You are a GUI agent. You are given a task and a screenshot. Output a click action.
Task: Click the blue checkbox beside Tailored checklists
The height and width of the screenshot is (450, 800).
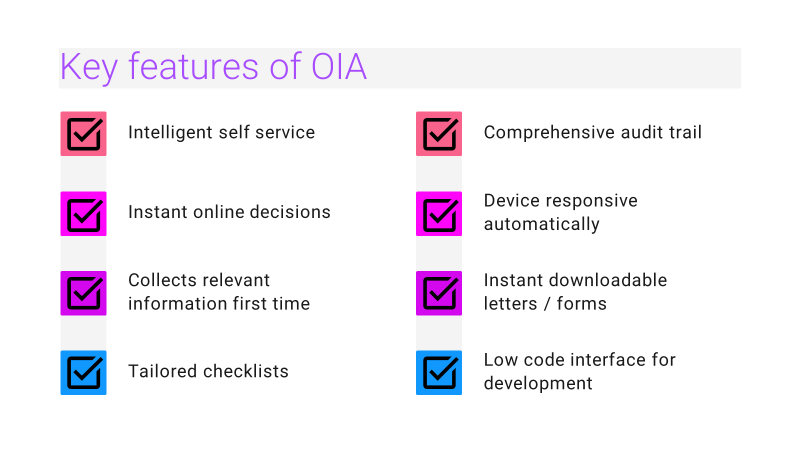[x=83, y=372]
